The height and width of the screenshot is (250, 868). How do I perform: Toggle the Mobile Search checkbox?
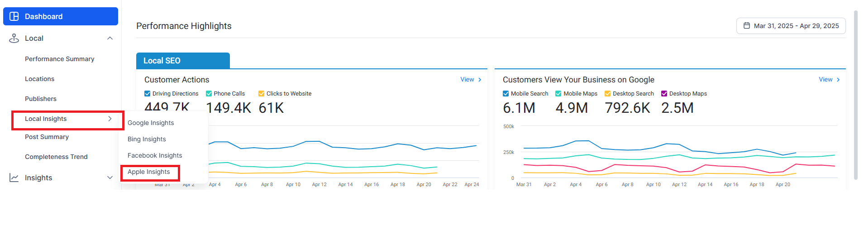[x=506, y=94]
